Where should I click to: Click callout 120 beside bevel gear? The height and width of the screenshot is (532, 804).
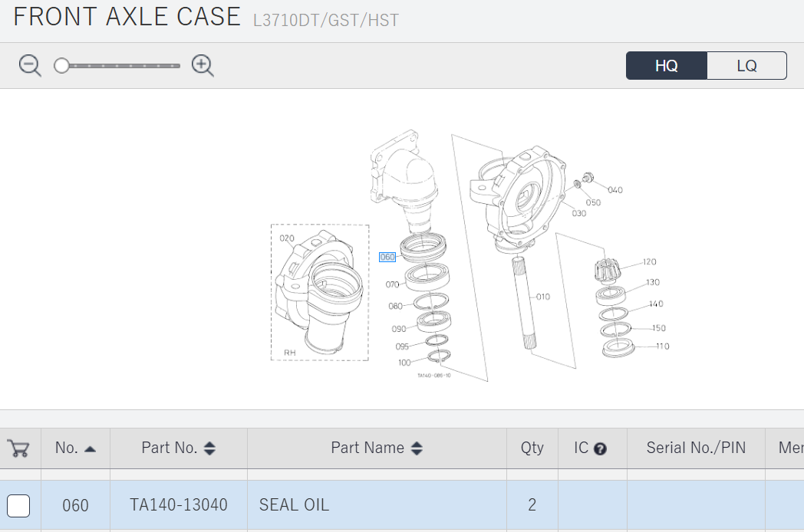point(649,262)
